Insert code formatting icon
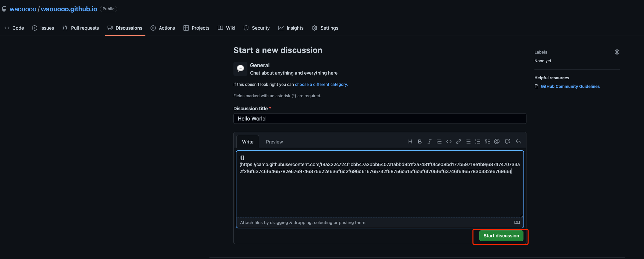Screen dimensions: 644x259 pos(449,141)
